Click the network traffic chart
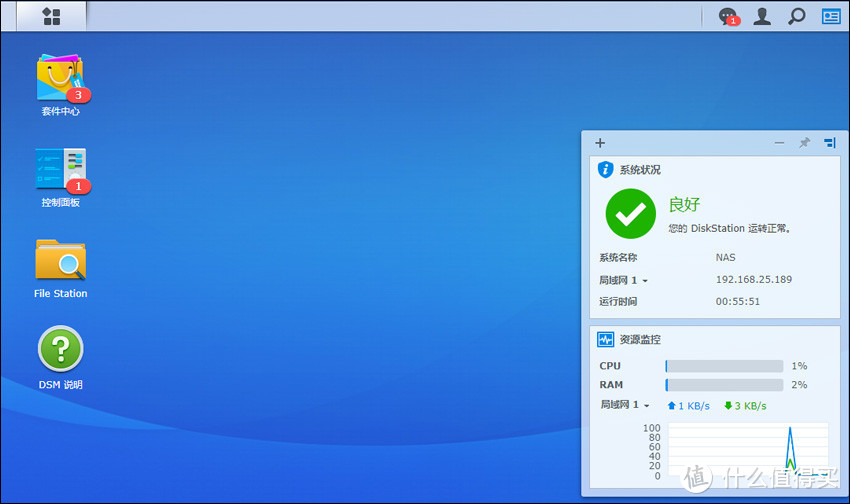The height and width of the screenshot is (504, 850). 748,451
